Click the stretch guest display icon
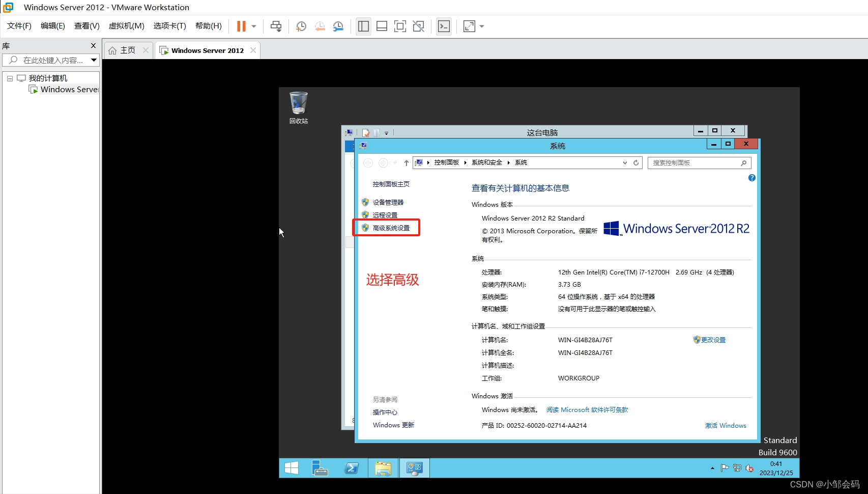868x494 pixels. [x=469, y=26]
